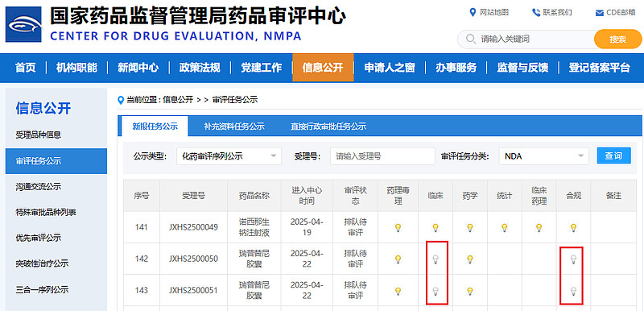Open 首页 in main navigation
644x311 pixels.
click(x=26, y=68)
